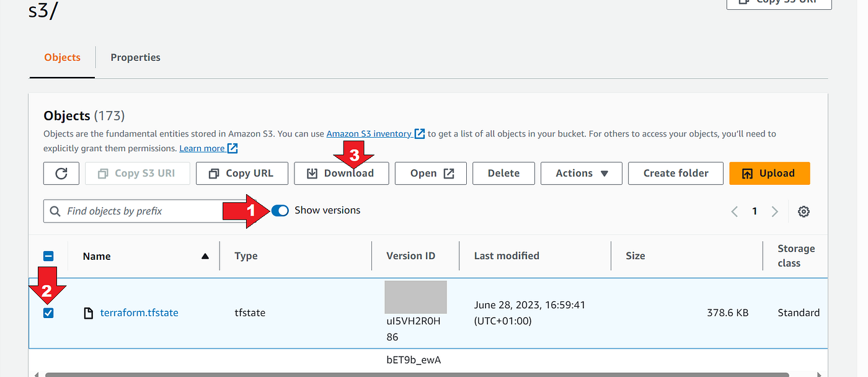
Task: Toggle Show versions switch
Action: point(280,211)
